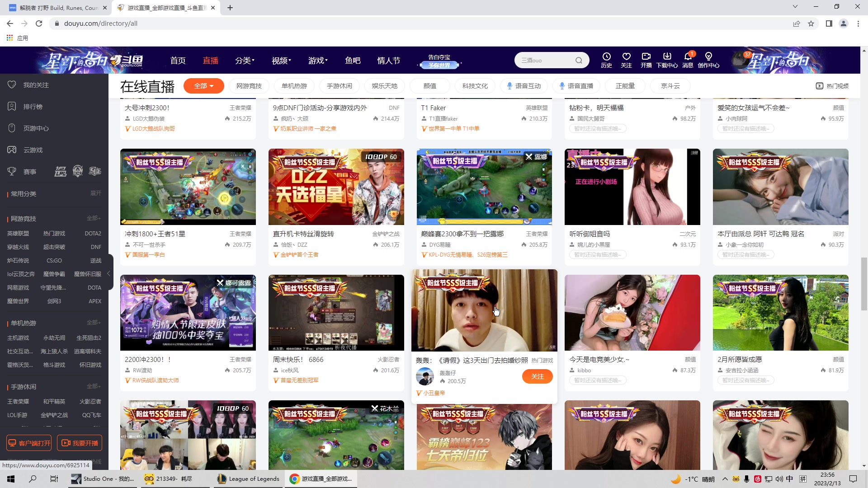Select 娱乐天地 category filter
The width and height of the screenshot is (868, 488).
[385, 86]
